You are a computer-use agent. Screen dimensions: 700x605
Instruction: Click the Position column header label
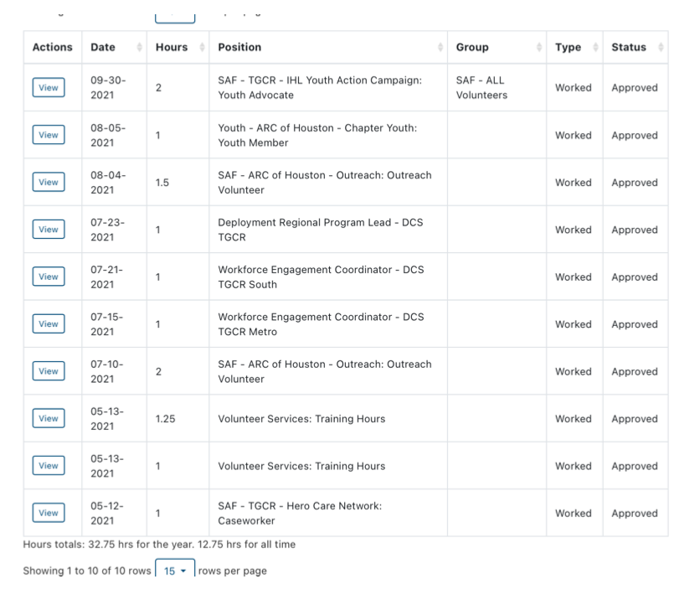(239, 48)
